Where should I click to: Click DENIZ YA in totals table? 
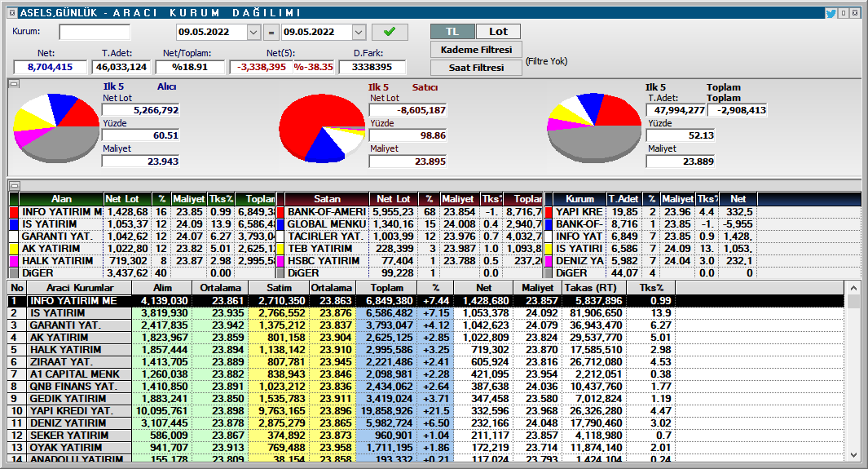click(579, 261)
